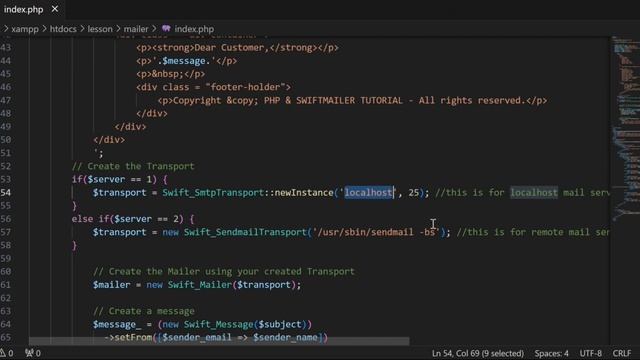Change end of line sequence CRLF
This screenshot has height=360, width=640.
(622, 353)
